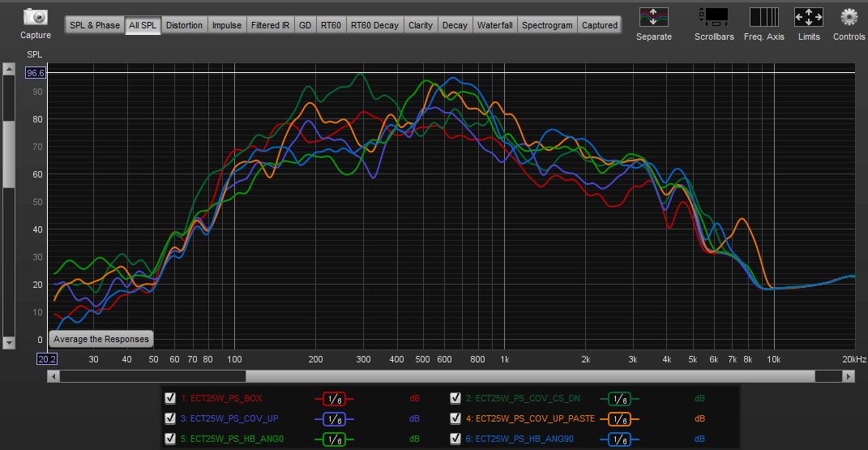Click 1/6 smoothing icon for ECT25W_PS_BOX
This screenshot has width=868, height=450.
point(335,399)
